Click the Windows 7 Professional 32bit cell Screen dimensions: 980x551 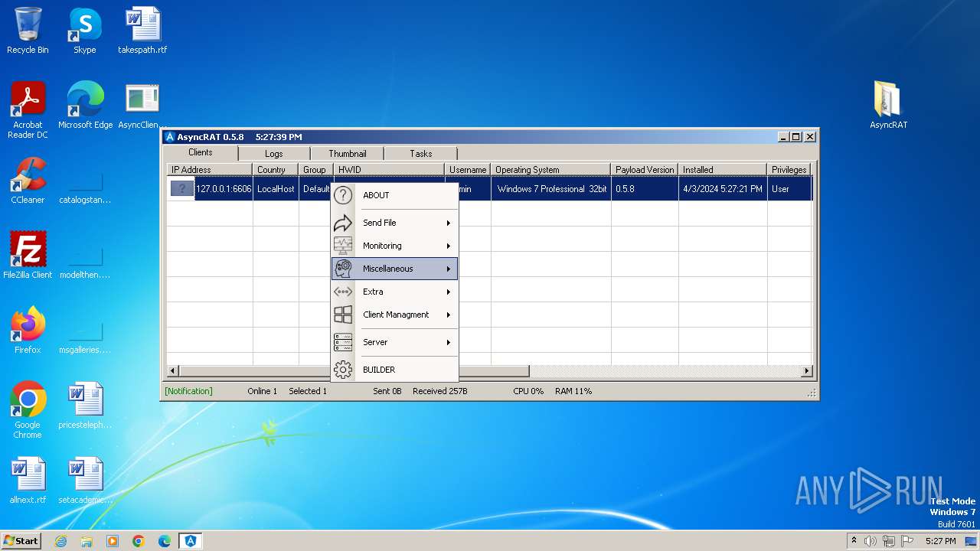click(x=551, y=189)
